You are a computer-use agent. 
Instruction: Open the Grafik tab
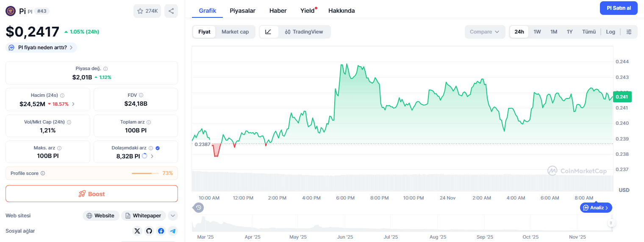pos(208,11)
